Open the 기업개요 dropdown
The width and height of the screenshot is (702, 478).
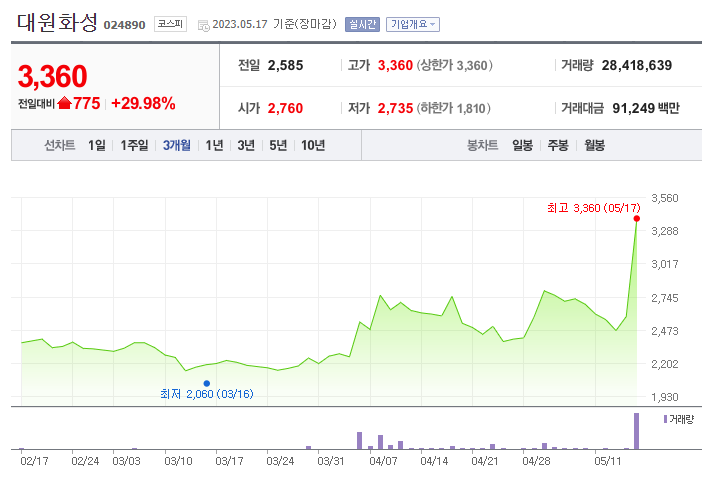[x=413, y=24]
